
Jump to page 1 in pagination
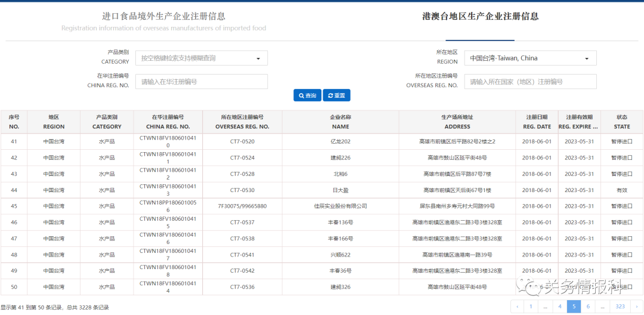[x=530, y=307]
